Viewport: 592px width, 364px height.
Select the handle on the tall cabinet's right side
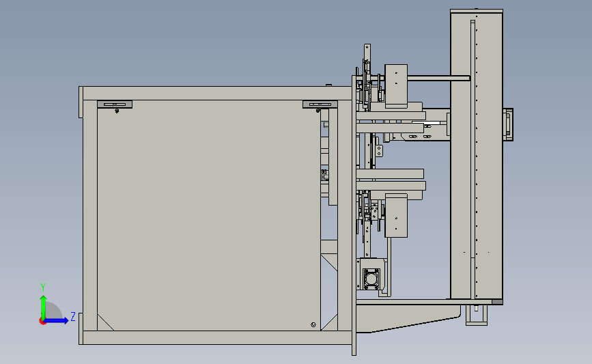508,124
